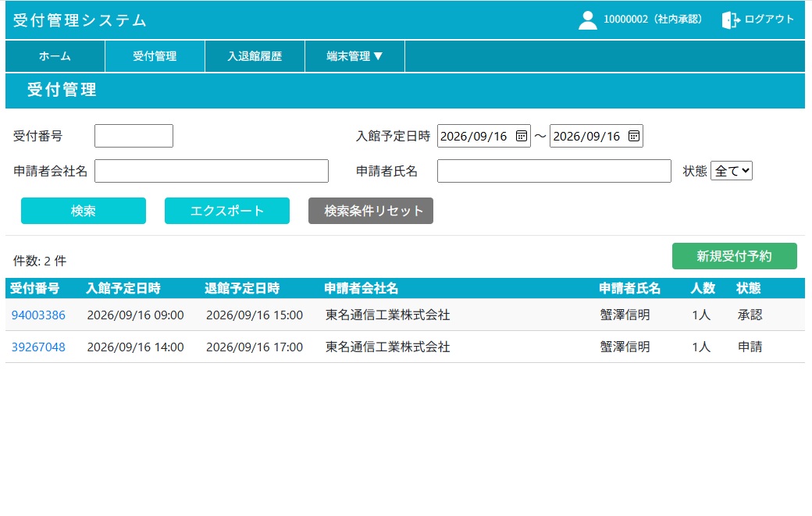Click the 退館予定日時 column header
Viewport: 812px width, 516px height.
(242, 288)
